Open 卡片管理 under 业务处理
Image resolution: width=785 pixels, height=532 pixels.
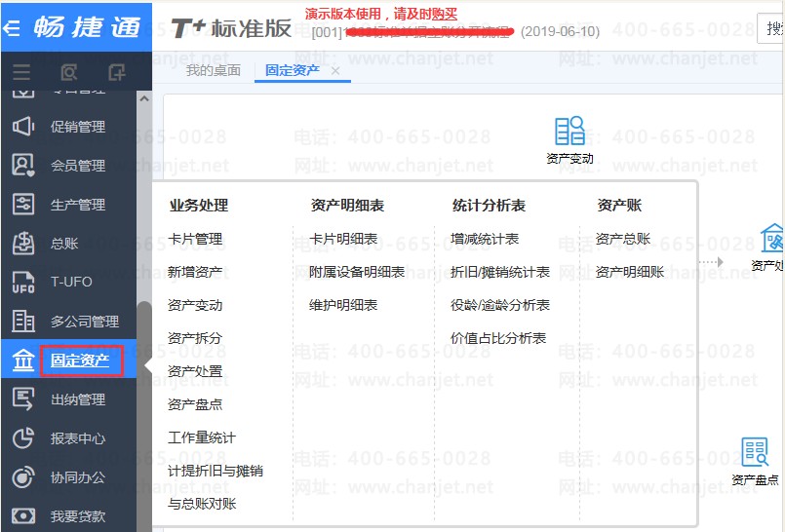click(x=195, y=239)
